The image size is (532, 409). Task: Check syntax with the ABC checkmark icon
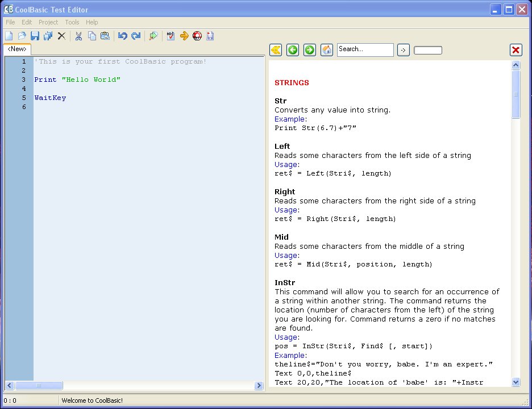point(171,36)
